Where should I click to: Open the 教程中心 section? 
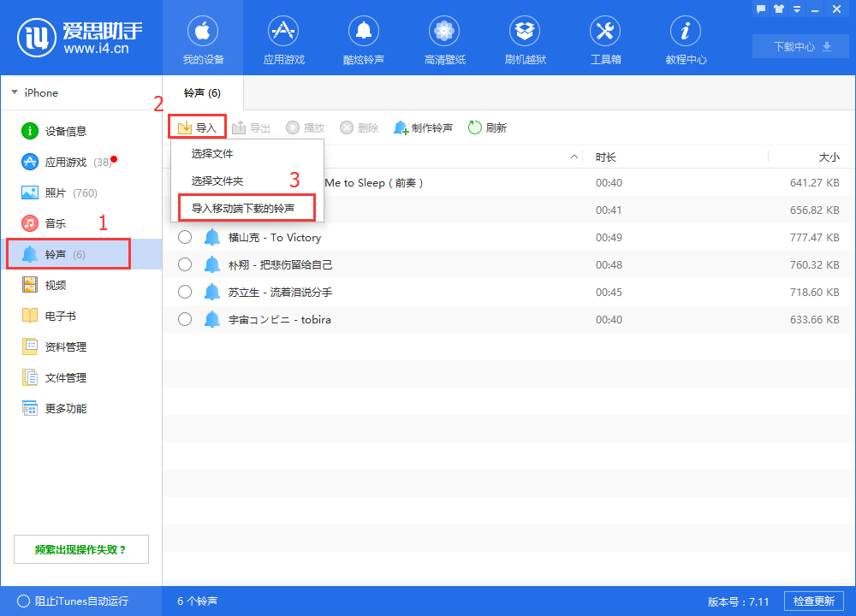click(685, 38)
